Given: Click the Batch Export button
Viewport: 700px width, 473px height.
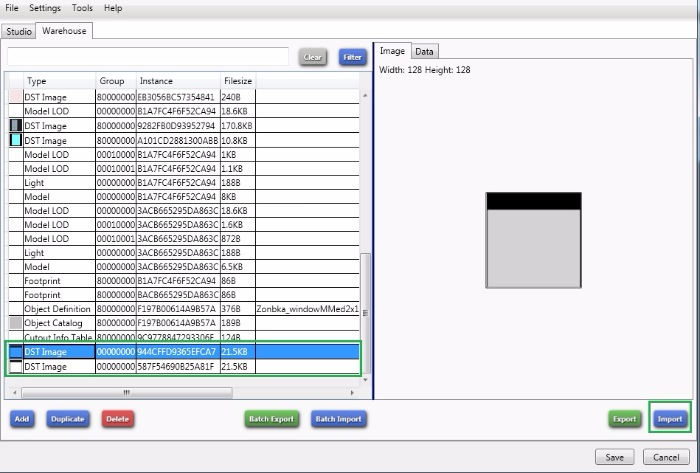Looking at the screenshot, I should coord(272,419).
